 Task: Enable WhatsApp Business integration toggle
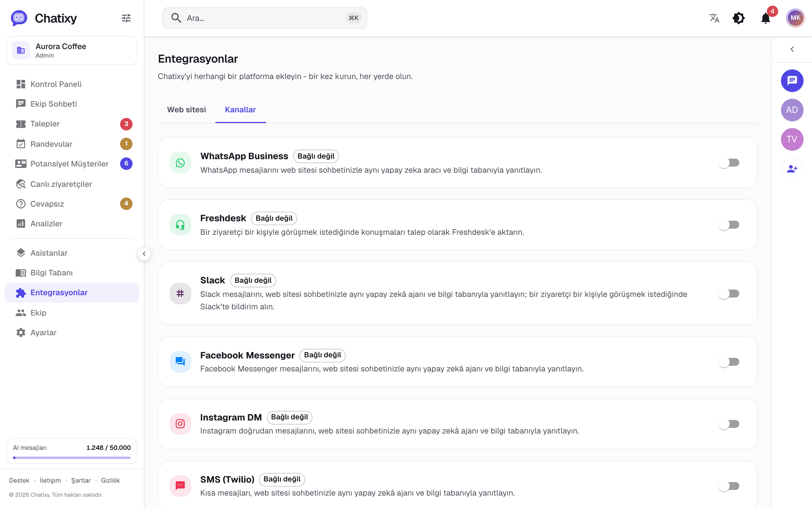pos(729,163)
